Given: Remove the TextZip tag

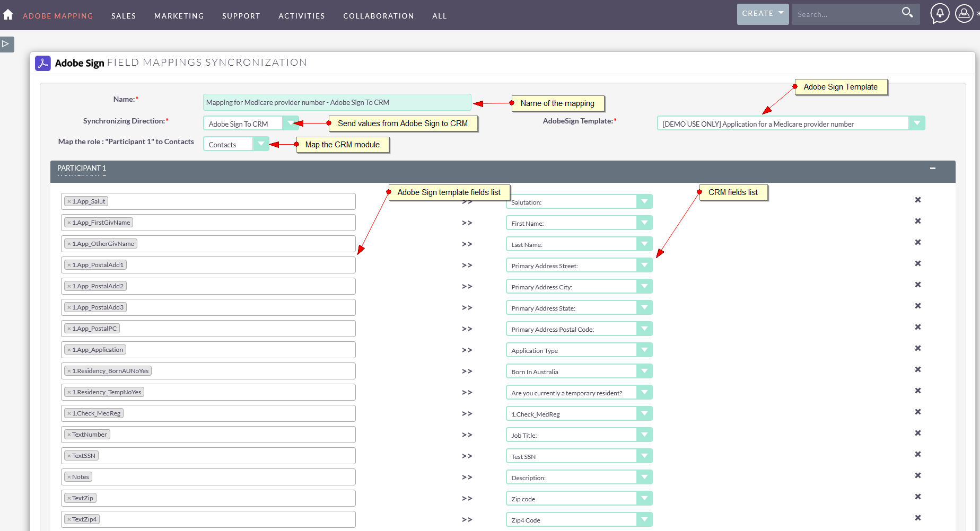Looking at the screenshot, I should coord(69,498).
